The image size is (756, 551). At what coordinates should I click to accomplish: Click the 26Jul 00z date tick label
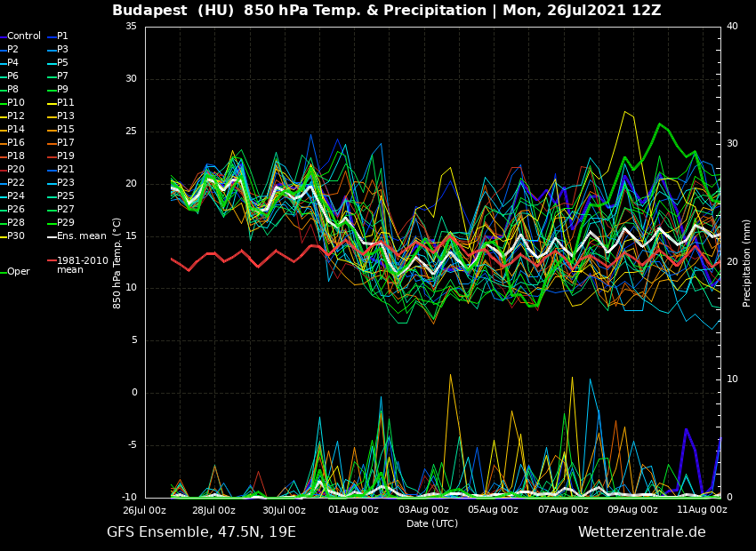point(144,510)
